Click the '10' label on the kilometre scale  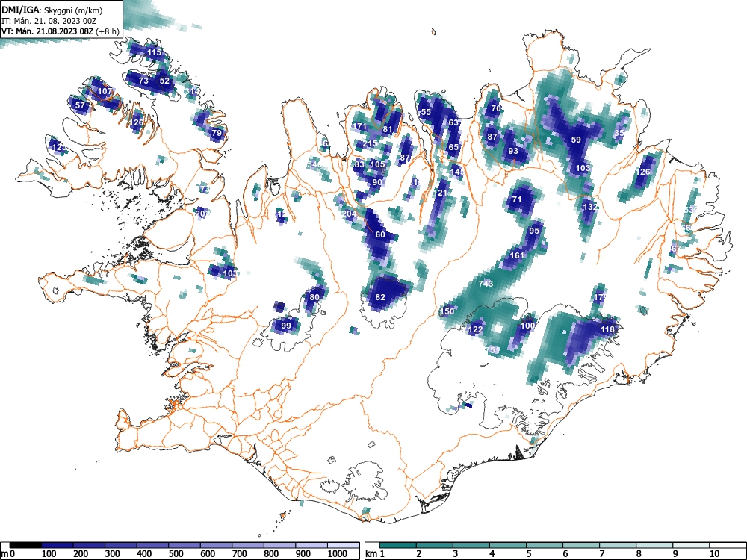click(x=713, y=554)
